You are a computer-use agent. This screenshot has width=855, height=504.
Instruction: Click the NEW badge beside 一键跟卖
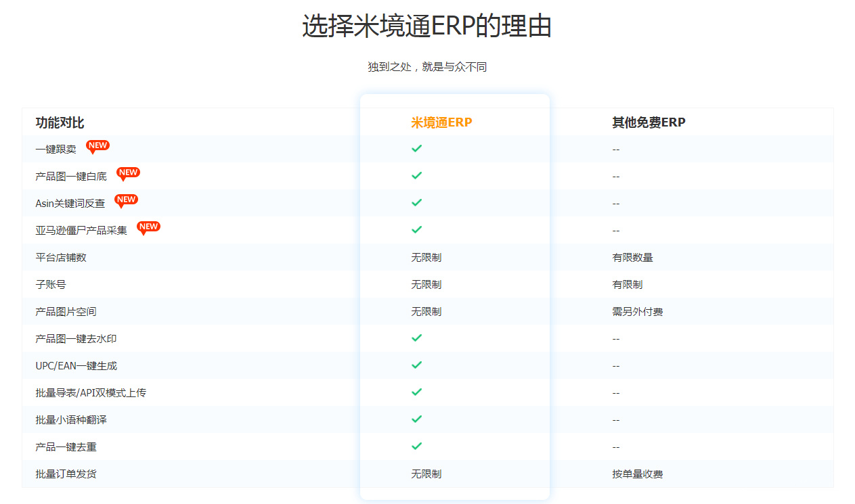coord(97,146)
